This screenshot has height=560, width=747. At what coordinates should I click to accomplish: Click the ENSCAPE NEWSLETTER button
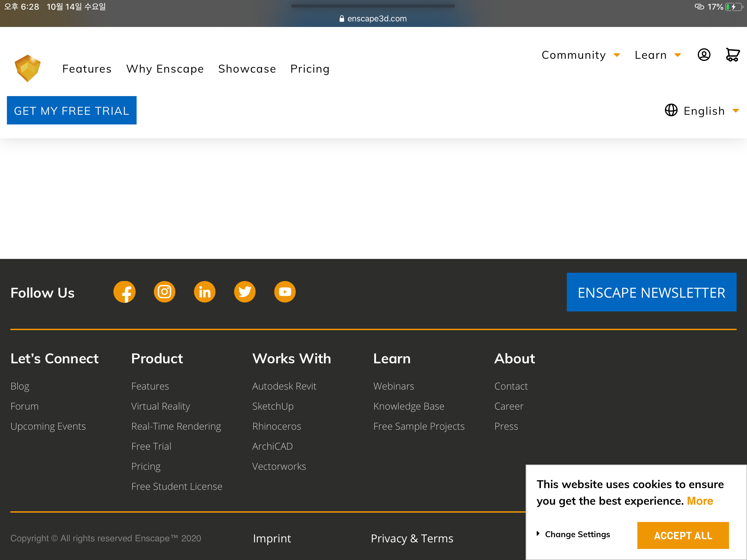(651, 292)
